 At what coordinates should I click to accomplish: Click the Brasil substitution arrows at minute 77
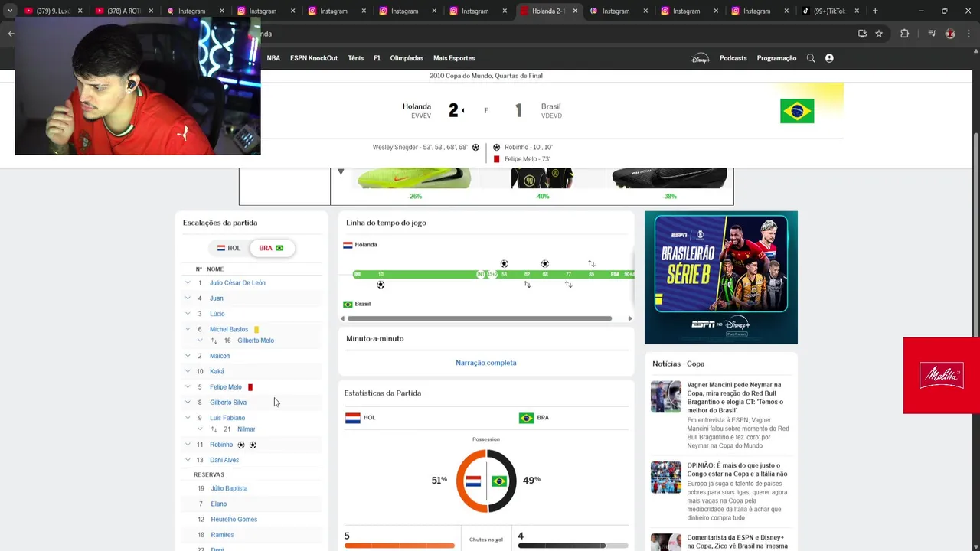pos(568,285)
